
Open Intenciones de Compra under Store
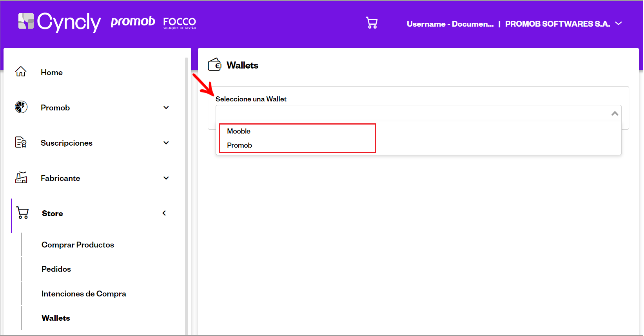[x=84, y=294]
